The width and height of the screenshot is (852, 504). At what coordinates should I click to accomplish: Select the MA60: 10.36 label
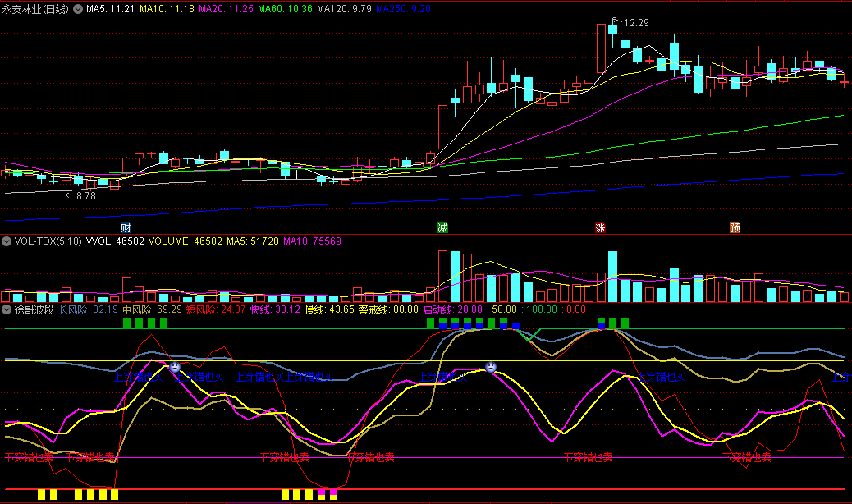(x=286, y=9)
